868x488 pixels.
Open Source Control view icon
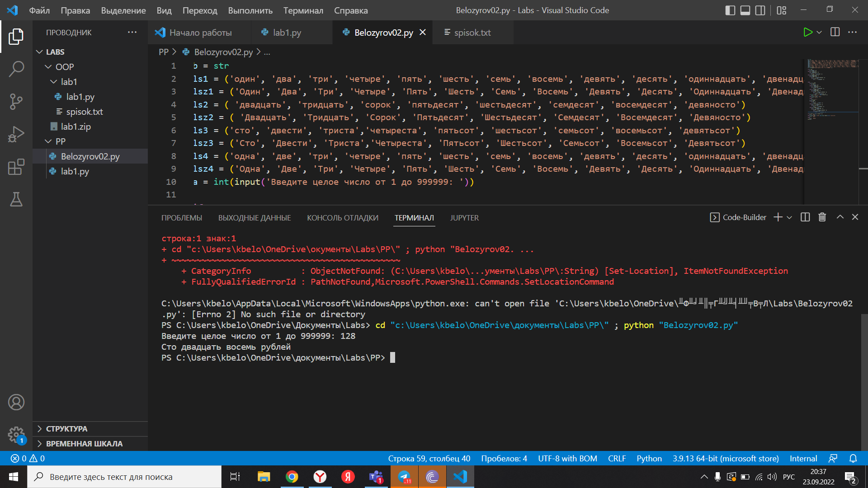coord(16,102)
